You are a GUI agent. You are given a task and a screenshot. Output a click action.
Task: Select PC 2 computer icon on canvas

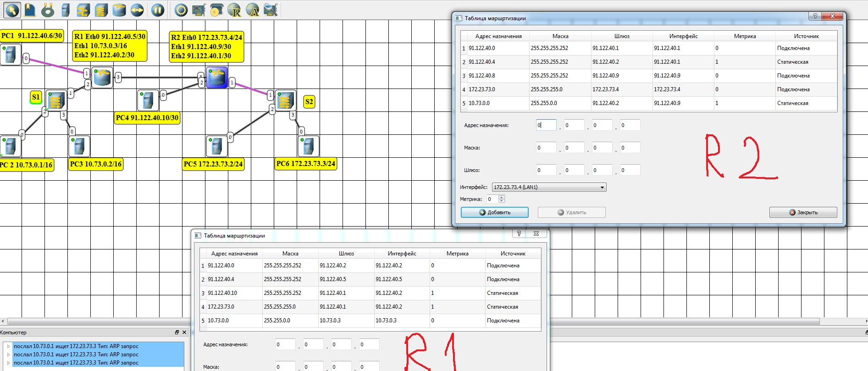10,146
